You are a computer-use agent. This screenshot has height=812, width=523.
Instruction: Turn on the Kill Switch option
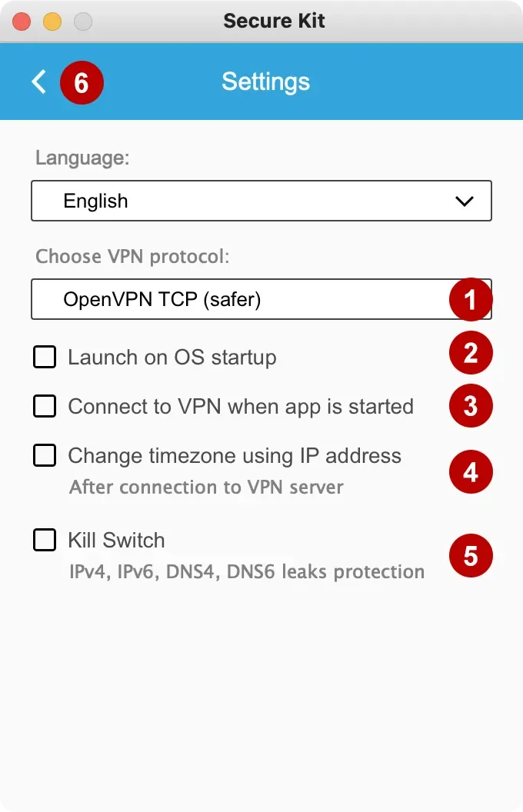45,540
